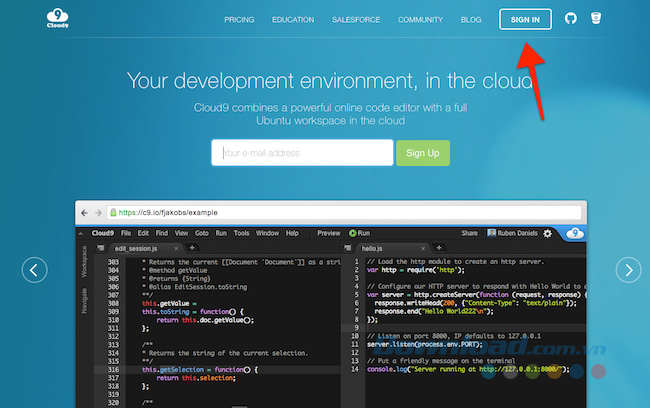Open the Bitbucket icon link
This screenshot has width=650, height=408.
[597, 19]
